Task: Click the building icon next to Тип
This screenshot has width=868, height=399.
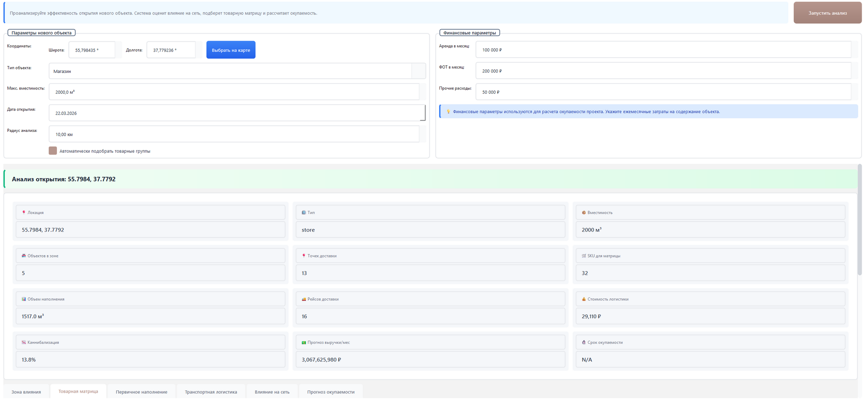Action: click(x=303, y=212)
